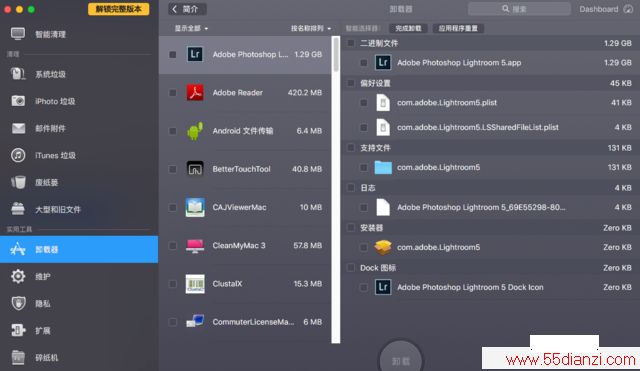Go back with the 简介 button
The image size is (640, 371).
coord(187,9)
